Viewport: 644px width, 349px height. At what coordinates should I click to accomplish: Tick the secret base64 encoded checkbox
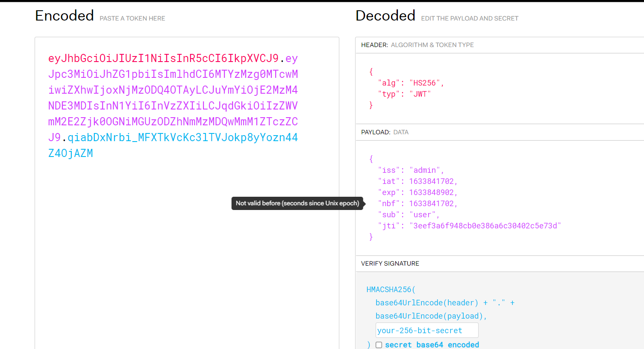point(379,345)
